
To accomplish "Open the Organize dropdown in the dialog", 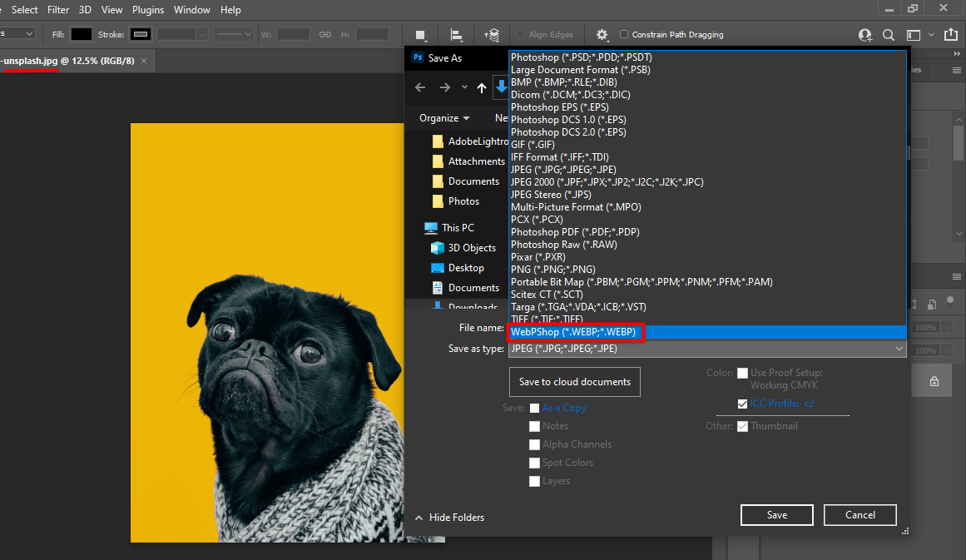I will pyautogui.click(x=444, y=118).
